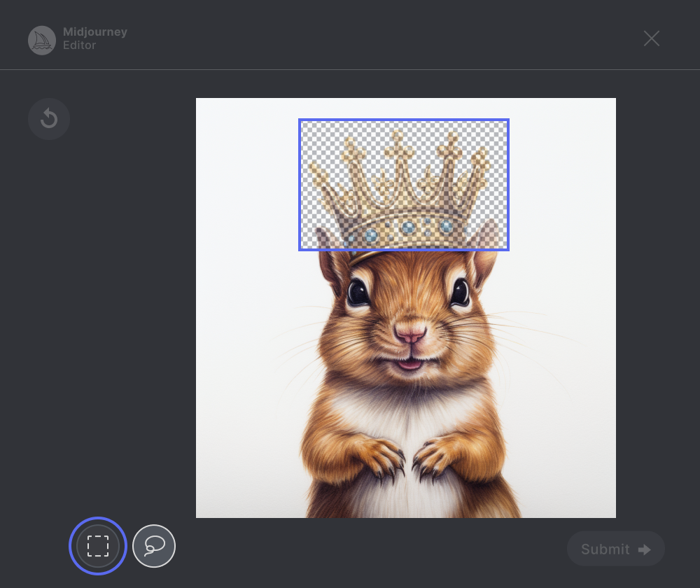Select the rectangle selection tool
This screenshot has height=588, width=700.
[x=98, y=546]
